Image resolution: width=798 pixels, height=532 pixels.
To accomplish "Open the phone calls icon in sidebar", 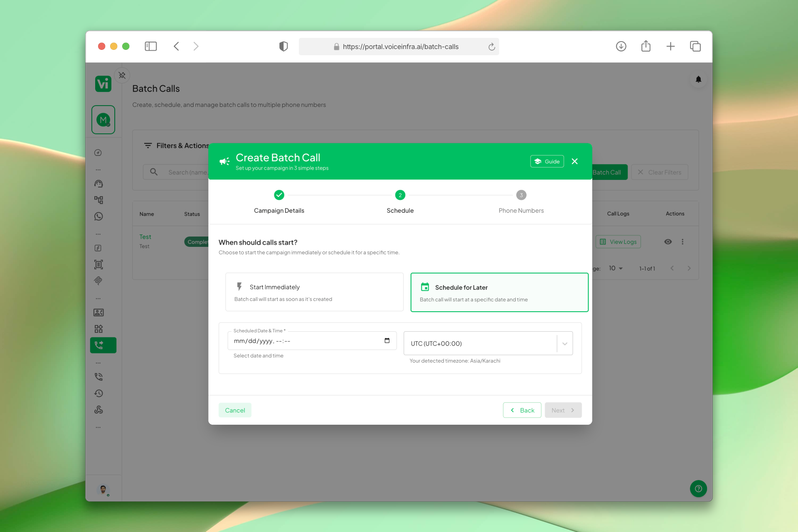I will tap(98, 377).
